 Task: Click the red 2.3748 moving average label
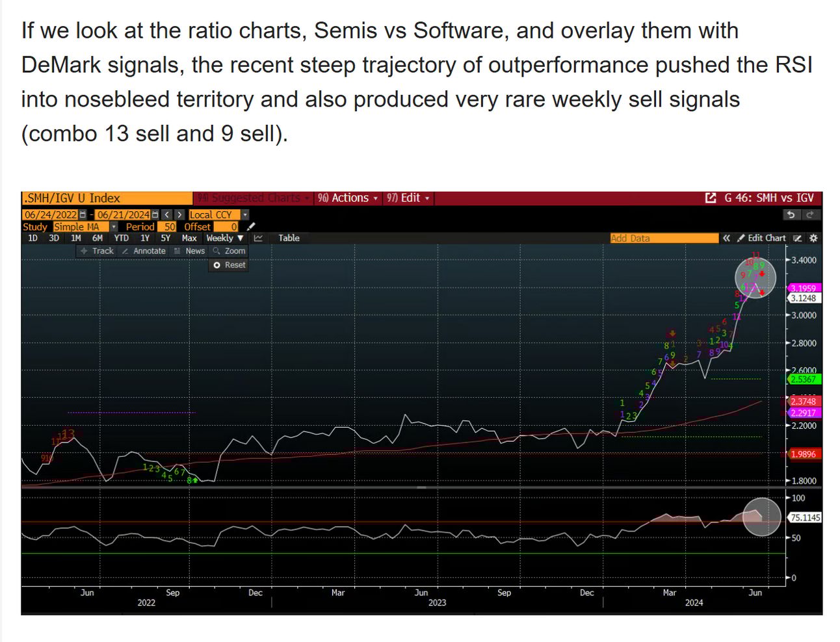click(x=803, y=402)
